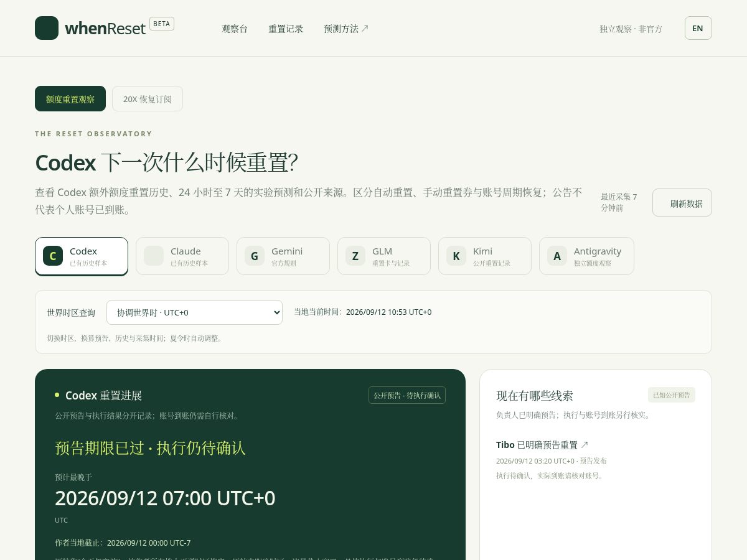This screenshot has height=560, width=747.
Task: Click THE RESET OBSERVATORY label
Action: pyautogui.click(x=93, y=134)
